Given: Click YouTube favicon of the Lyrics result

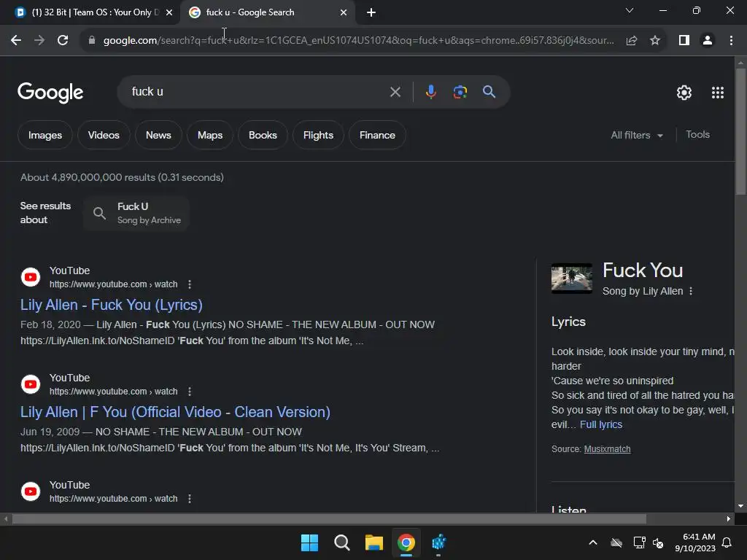Looking at the screenshot, I should coord(31,277).
